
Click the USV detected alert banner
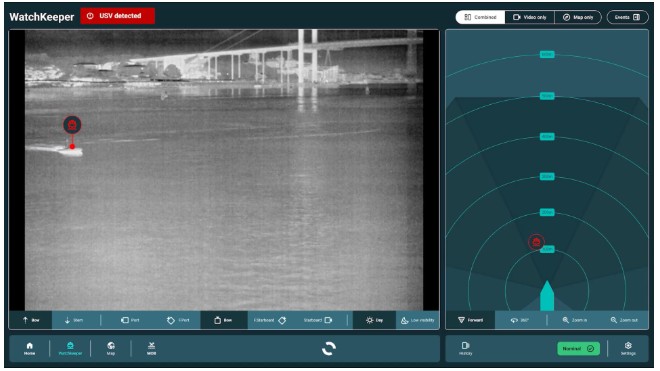[117, 16]
